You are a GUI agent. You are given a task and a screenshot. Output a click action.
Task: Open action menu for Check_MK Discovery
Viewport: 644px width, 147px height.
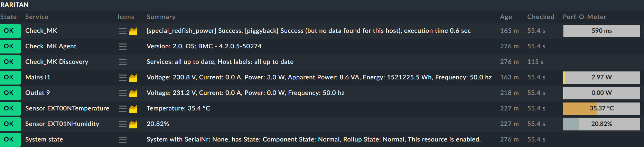[x=122, y=62]
